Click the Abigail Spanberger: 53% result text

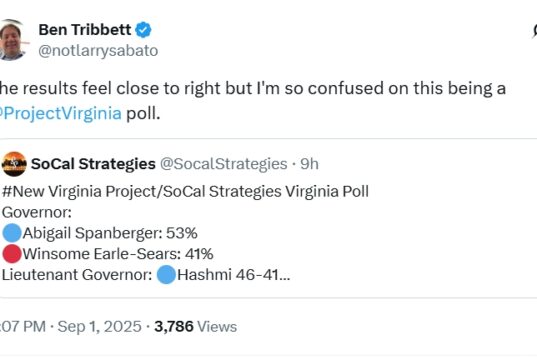(x=110, y=233)
